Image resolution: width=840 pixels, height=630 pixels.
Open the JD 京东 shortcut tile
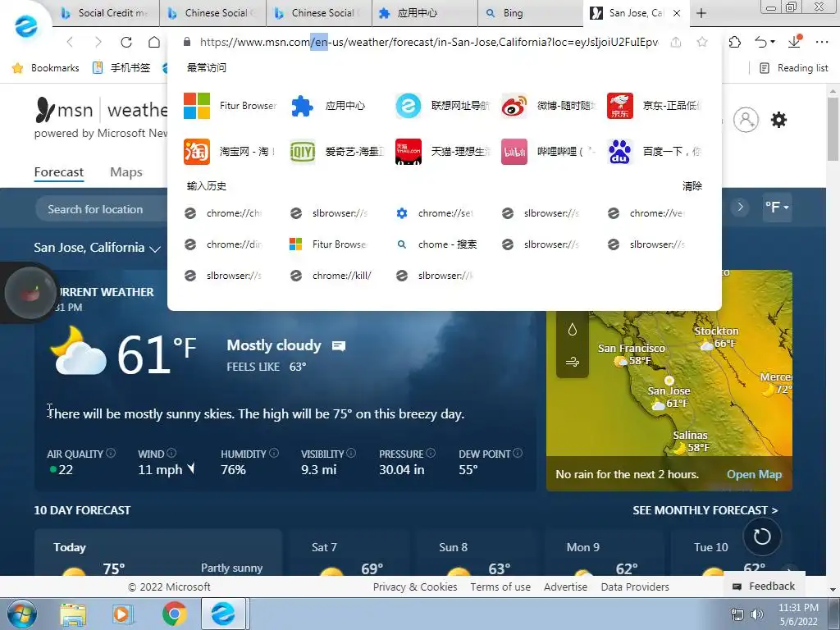[x=654, y=106]
